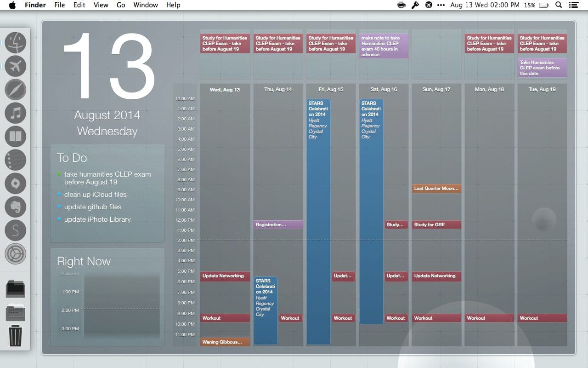This screenshot has height=368, width=588.
Task: Launch Evernote elephant icon in dock
Action: 16,207
